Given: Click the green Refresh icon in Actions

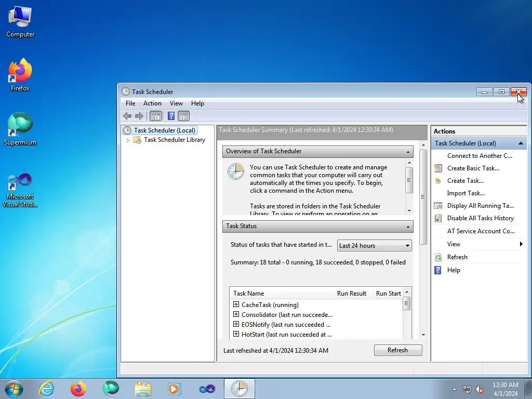Looking at the screenshot, I should [438, 257].
